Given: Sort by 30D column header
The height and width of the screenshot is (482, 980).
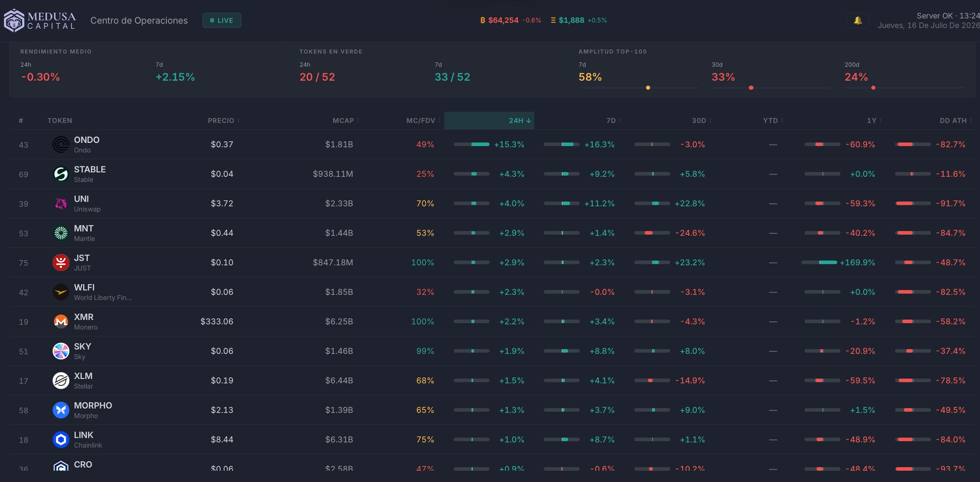Looking at the screenshot, I should coord(702,121).
